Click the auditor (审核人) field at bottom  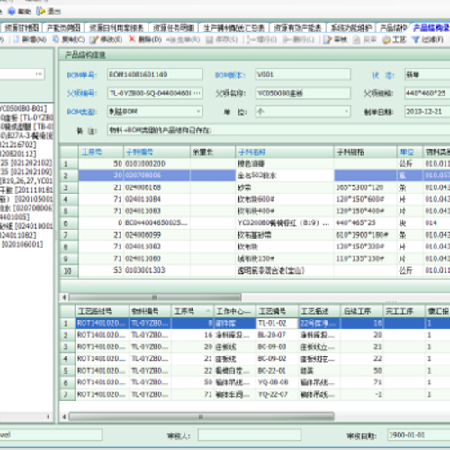[249, 435]
